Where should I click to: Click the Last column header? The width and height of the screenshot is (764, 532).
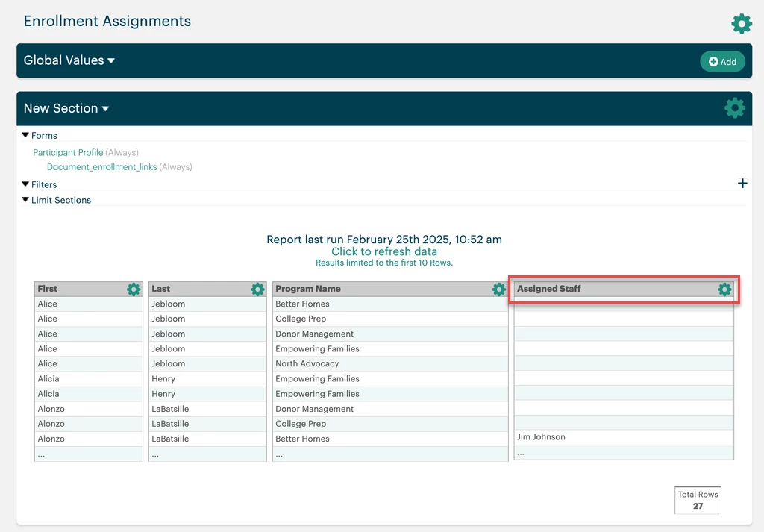[207, 289]
